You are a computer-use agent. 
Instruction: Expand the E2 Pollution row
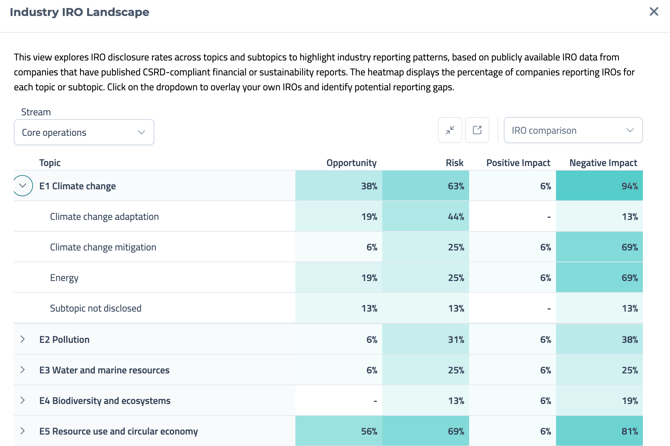(23, 339)
